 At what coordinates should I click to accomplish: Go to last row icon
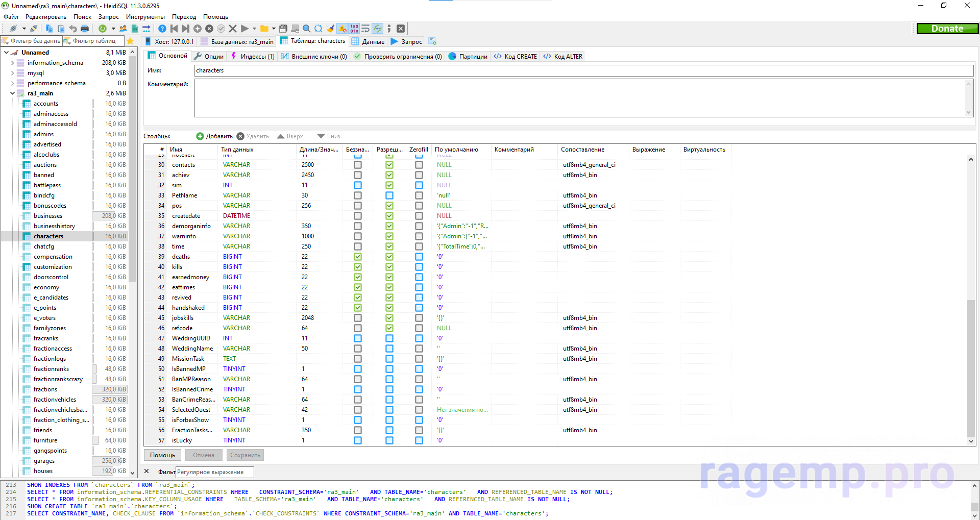point(186,29)
